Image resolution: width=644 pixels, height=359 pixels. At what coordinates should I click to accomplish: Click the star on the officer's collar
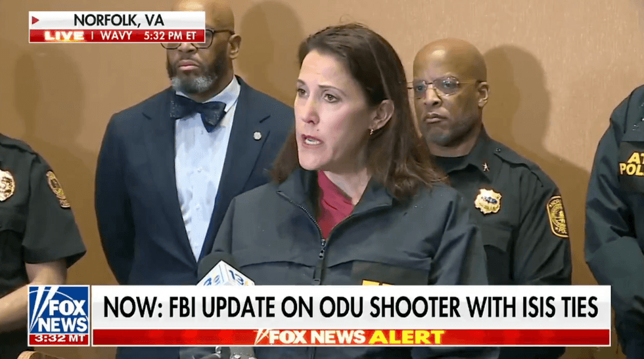[486, 167]
